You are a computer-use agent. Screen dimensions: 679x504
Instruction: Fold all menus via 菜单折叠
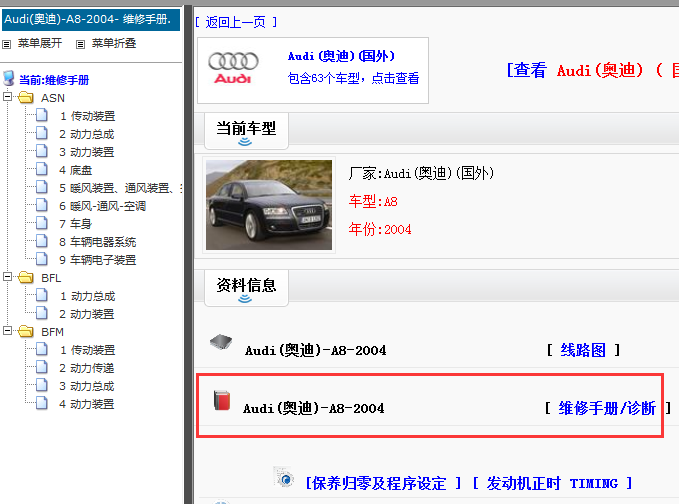tap(114, 43)
